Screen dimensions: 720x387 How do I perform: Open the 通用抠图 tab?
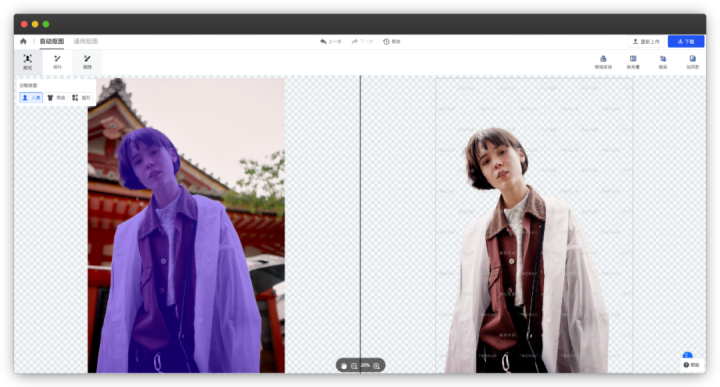coord(86,41)
